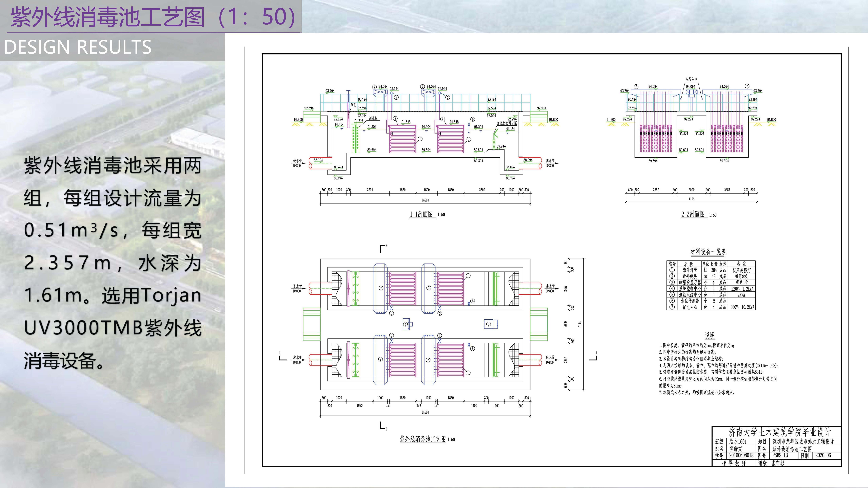Click the 材料设备一览表 table heading
The width and height of the screenshot is (868, 488).
708,252
